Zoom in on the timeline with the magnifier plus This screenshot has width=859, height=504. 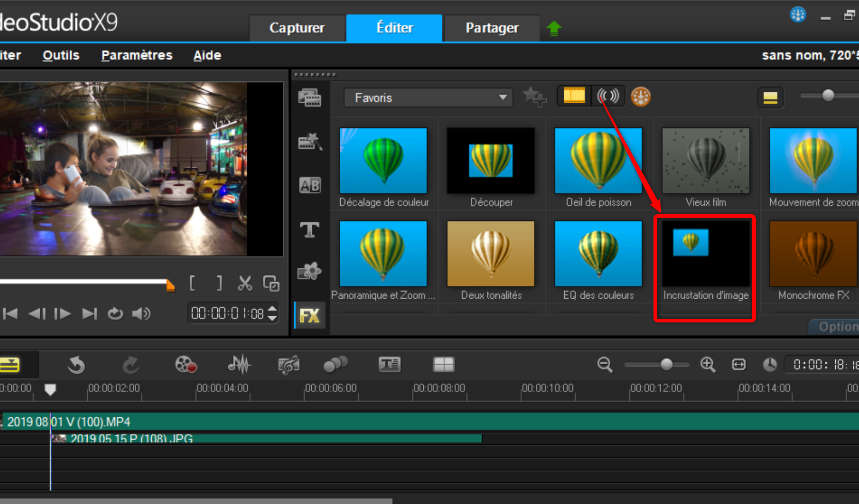[x=708, y=365]
